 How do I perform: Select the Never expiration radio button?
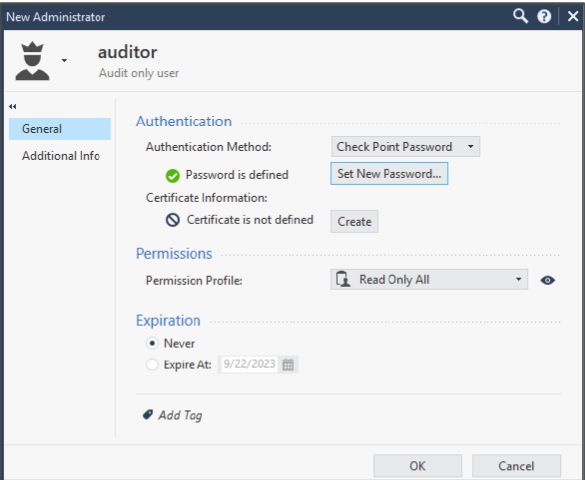152,343
